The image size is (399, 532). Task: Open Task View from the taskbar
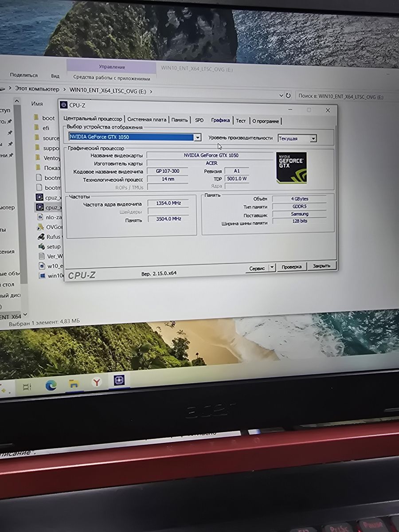[x=27, y=386]
